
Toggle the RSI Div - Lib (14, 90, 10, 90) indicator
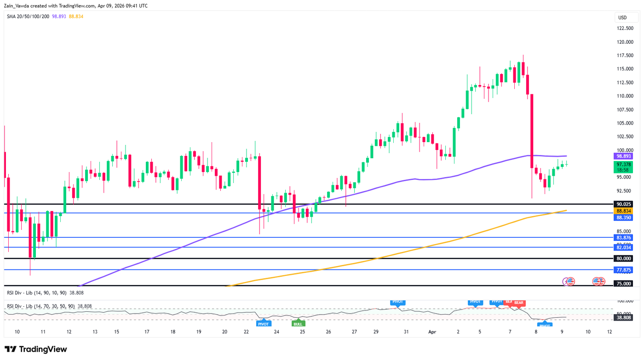click(x=37, y=292)
